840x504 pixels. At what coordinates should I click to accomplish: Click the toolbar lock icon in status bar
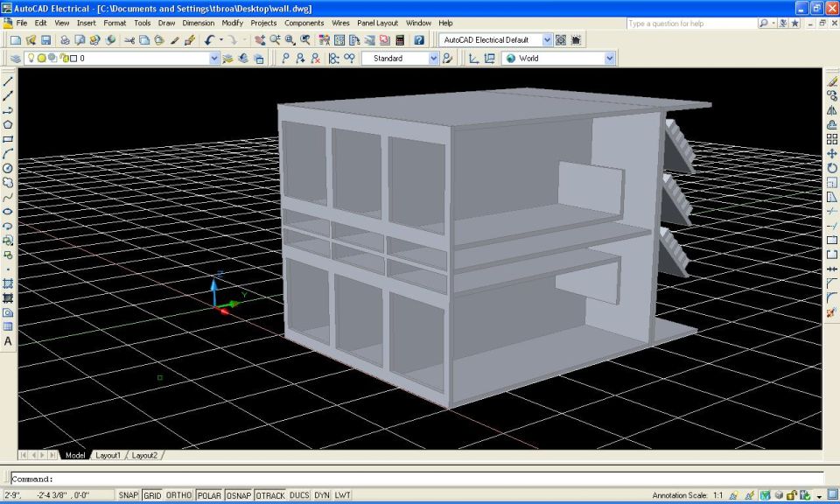(x=790, y=495)
